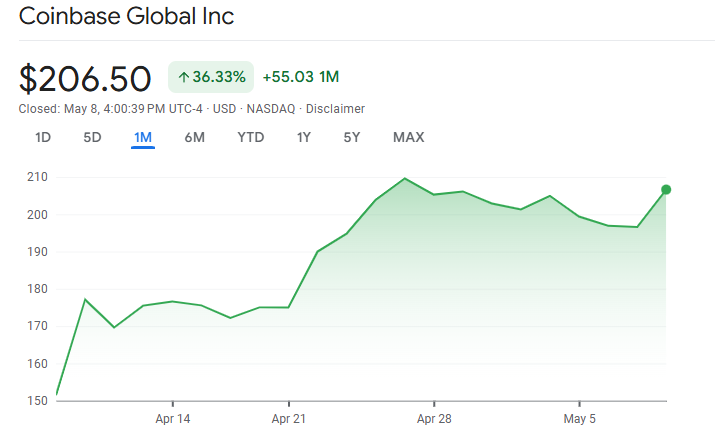Click the green dot at chart end
The width and height of the screenshot is (715, 446).
point(666,190)
